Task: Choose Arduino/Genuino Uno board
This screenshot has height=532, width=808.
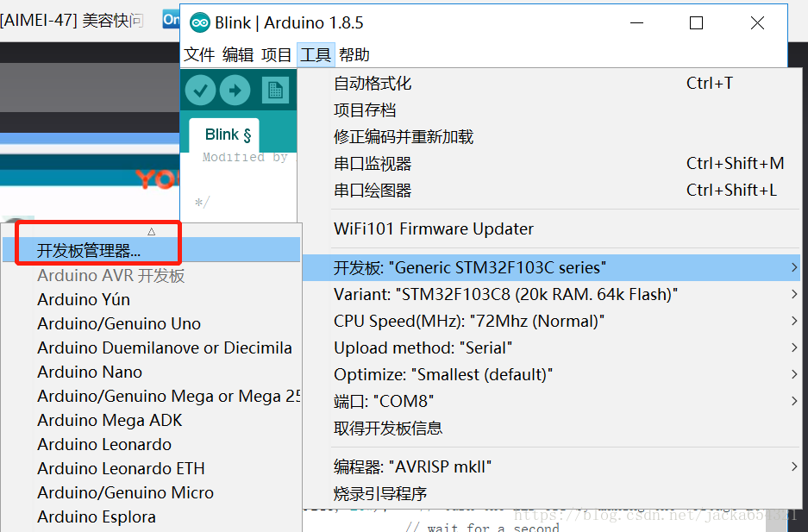Action: pos(152,323)
